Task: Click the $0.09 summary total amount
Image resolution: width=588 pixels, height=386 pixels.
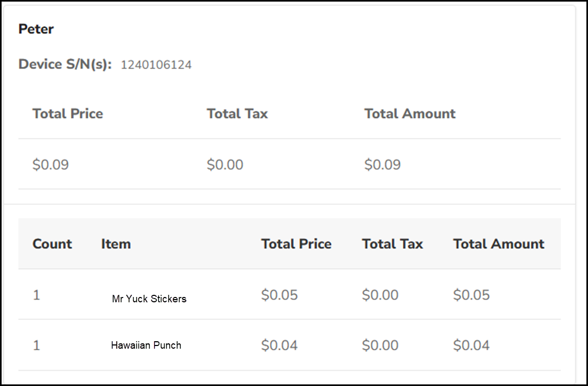Action: (x=382, y=165)
